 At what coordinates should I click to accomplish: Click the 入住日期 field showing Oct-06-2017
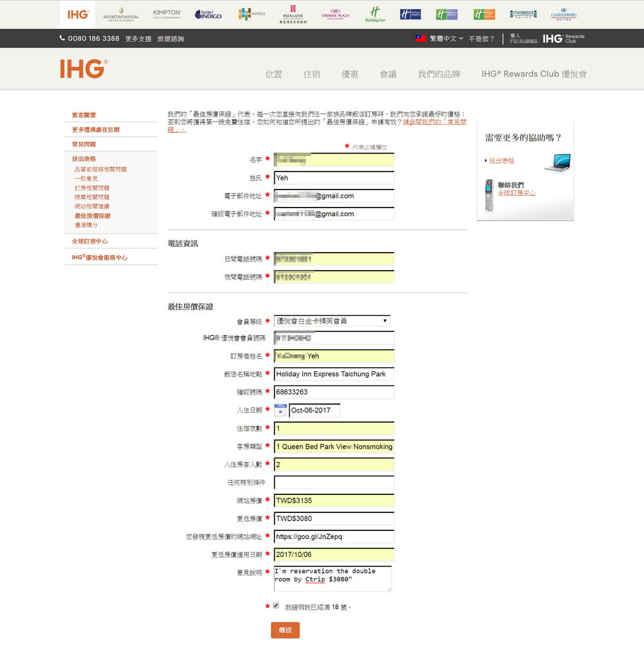(315, 410)
